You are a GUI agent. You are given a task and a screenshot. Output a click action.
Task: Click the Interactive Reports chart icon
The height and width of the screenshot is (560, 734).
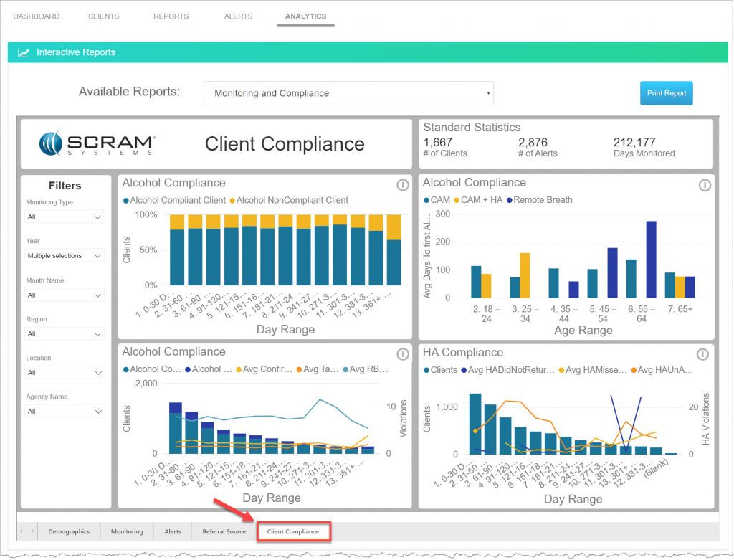pyautogui.click(x=23, y=52)
